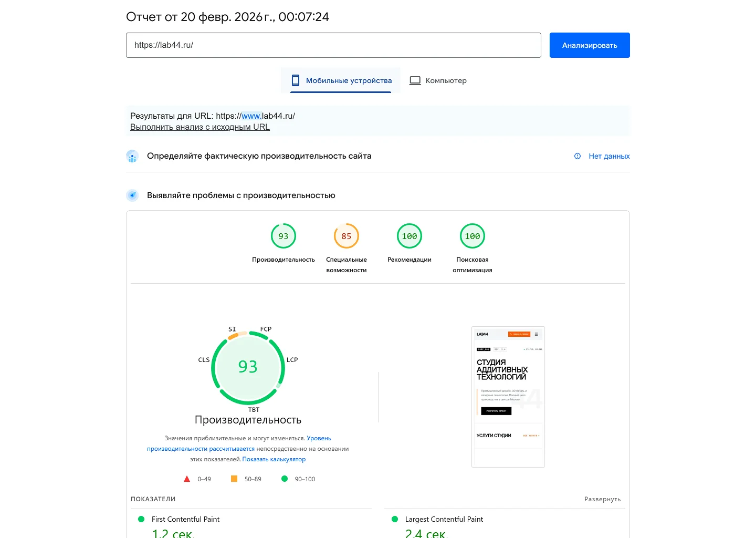Open Показать калькулятор link
Image resolution: width=756 pixels, height=538 pixels.
coord(274,459)
